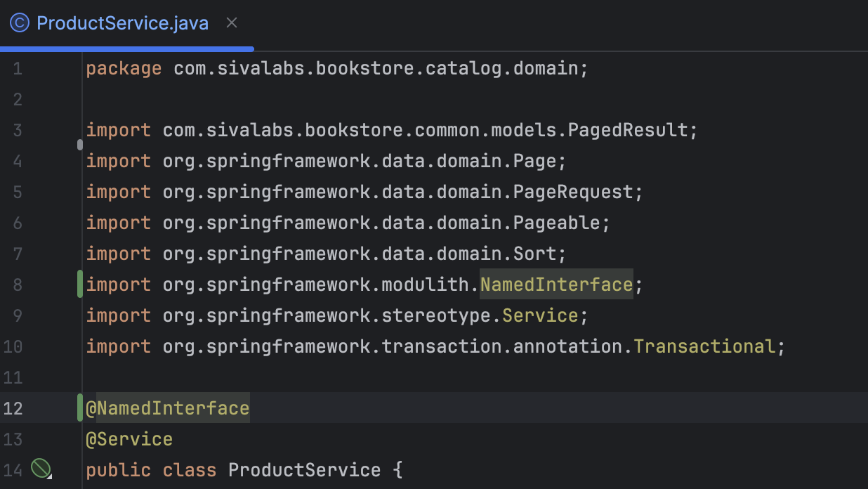Click the blue progress bar under the tab

tap(126, 47)
